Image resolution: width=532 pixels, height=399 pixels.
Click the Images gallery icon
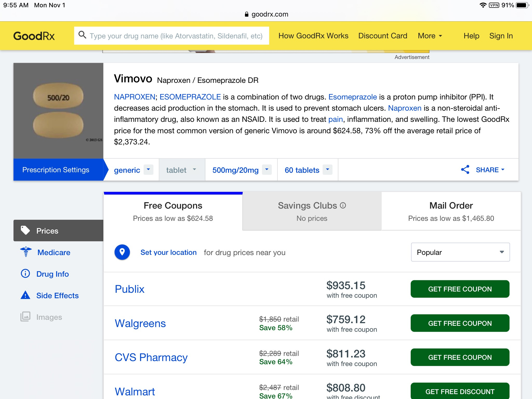[25, 317]
